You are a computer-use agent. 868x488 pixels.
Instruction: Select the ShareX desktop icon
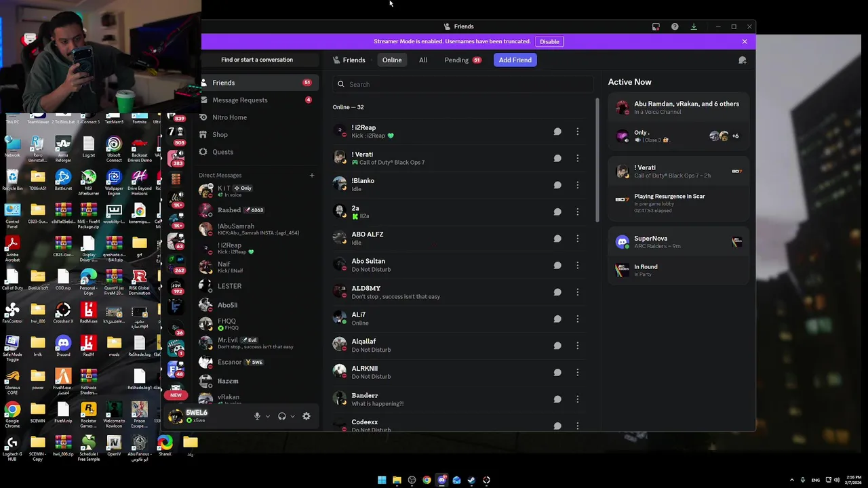pos(165,445)
